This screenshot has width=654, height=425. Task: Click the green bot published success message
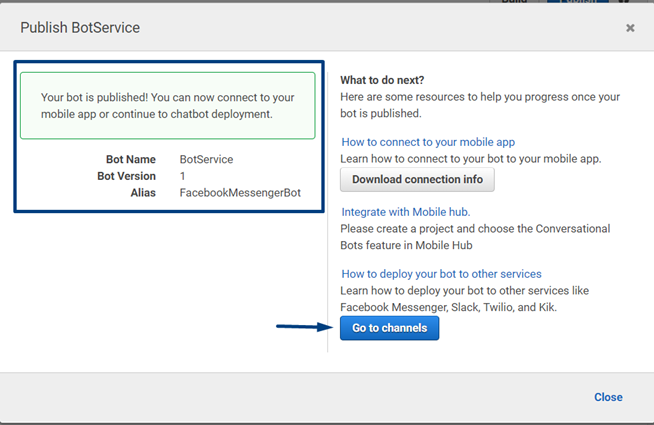pos(168,105)
